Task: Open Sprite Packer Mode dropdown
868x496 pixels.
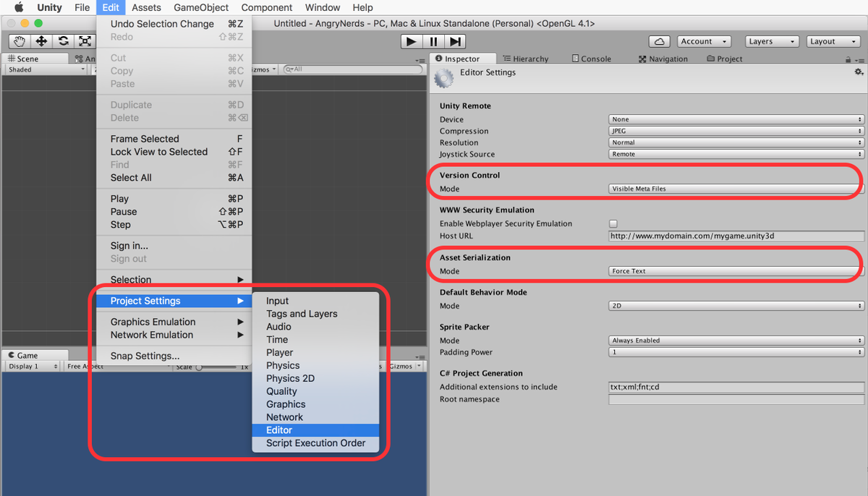Action: pos(736,341)
